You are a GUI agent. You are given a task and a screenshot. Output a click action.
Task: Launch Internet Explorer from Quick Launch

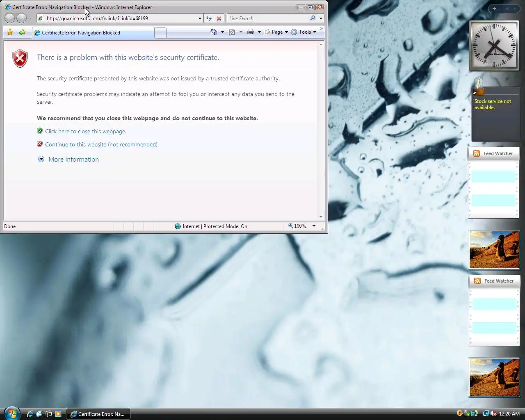tap(30, 414)
